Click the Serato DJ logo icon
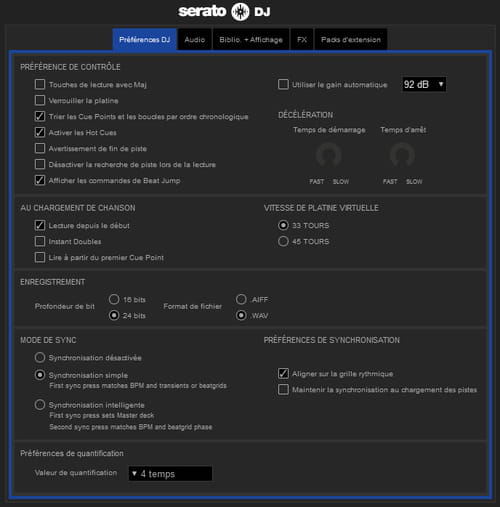Image resolution: width=500 pixels, height=507 pixels. 240,12
